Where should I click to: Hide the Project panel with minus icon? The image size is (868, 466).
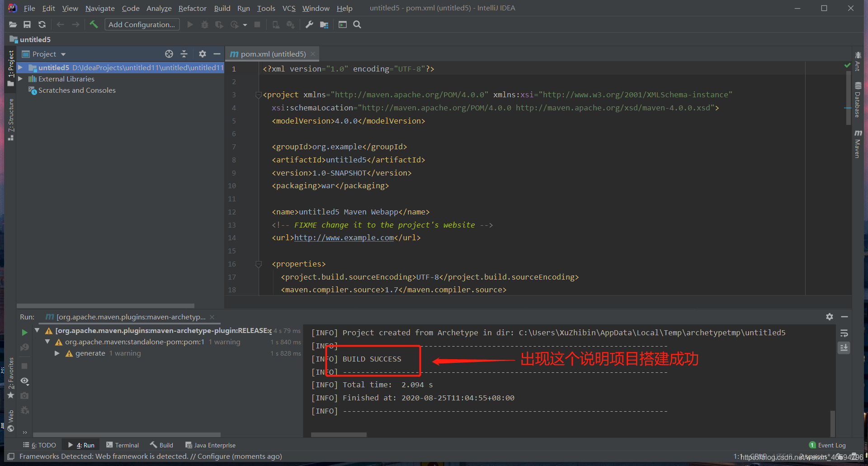[x=217, y=54]
